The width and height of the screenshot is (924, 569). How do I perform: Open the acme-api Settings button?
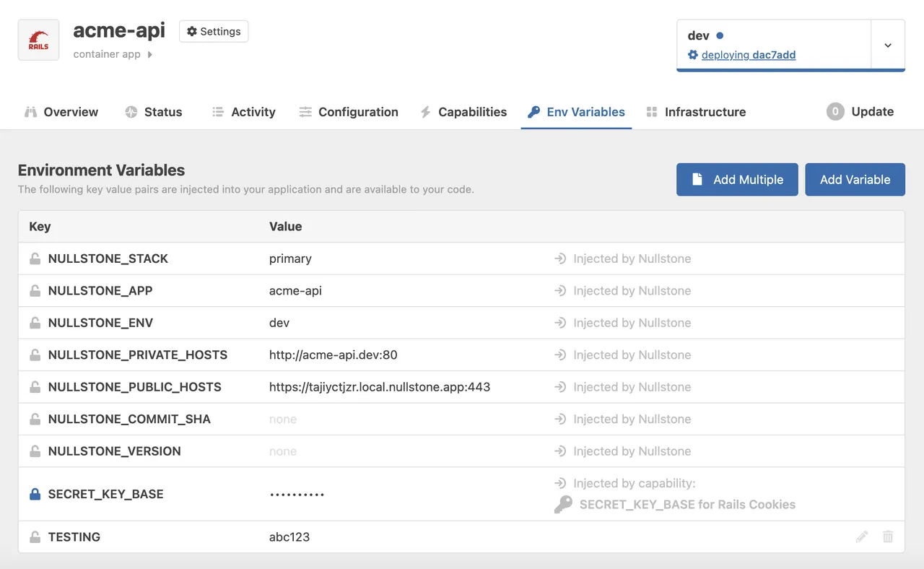(x=214, y=31)
